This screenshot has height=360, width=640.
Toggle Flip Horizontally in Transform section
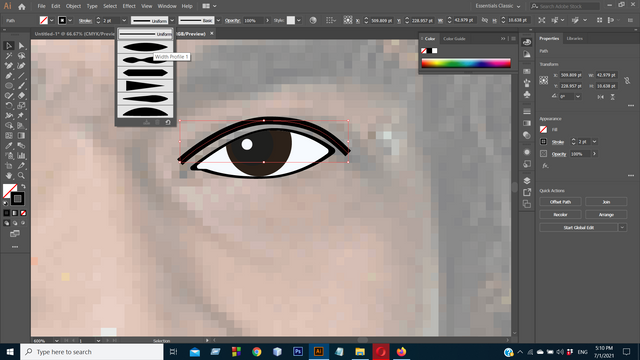601,97
